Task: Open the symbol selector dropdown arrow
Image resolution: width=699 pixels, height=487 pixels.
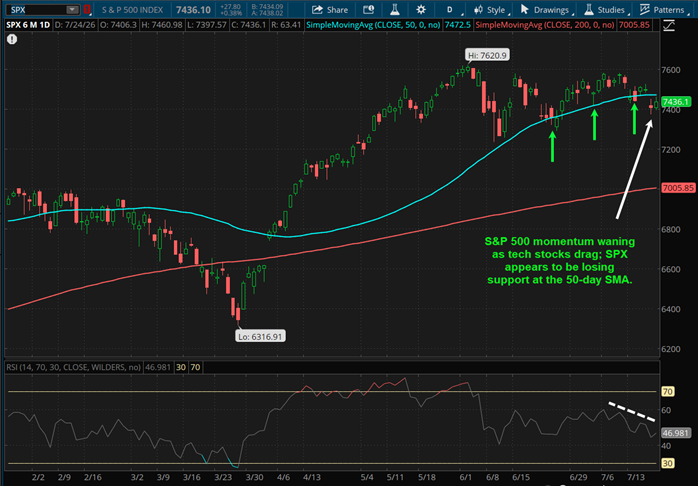Action: (73, 9)
